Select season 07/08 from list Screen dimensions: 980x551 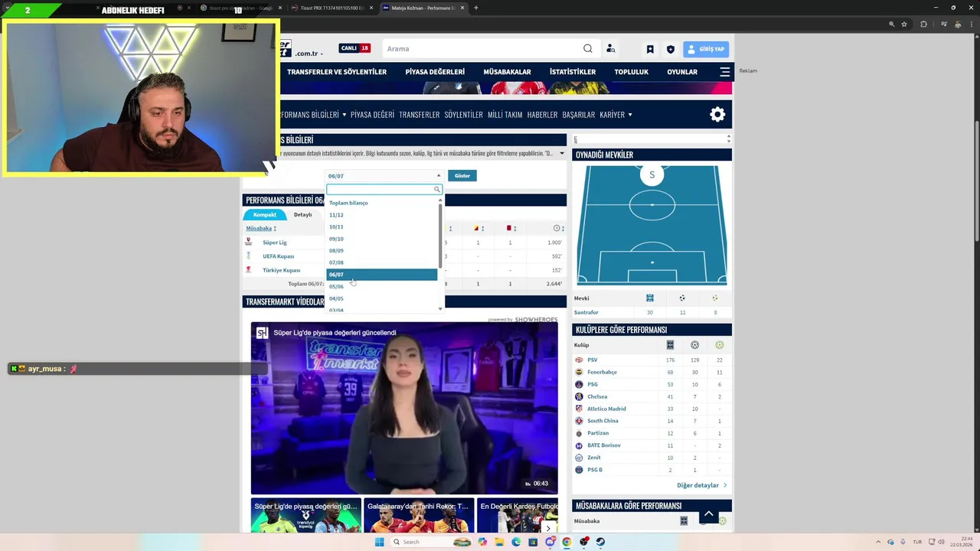tap(336, 262)
